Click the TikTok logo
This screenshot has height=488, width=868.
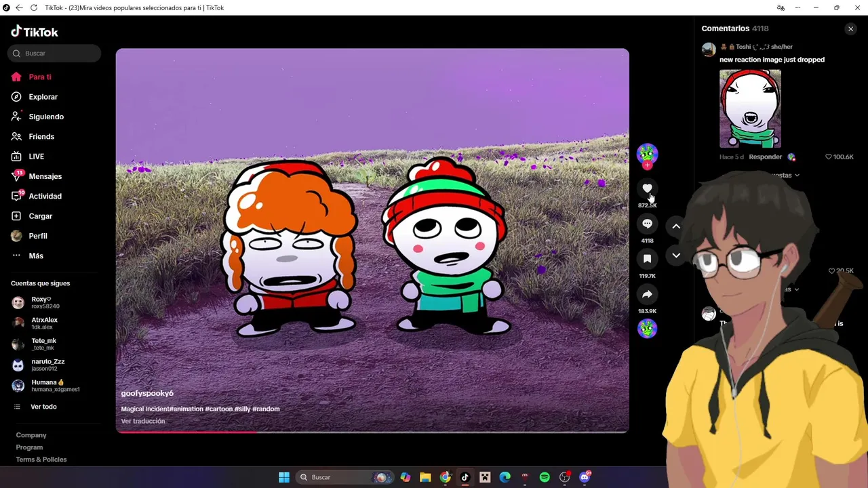point(35,32)
